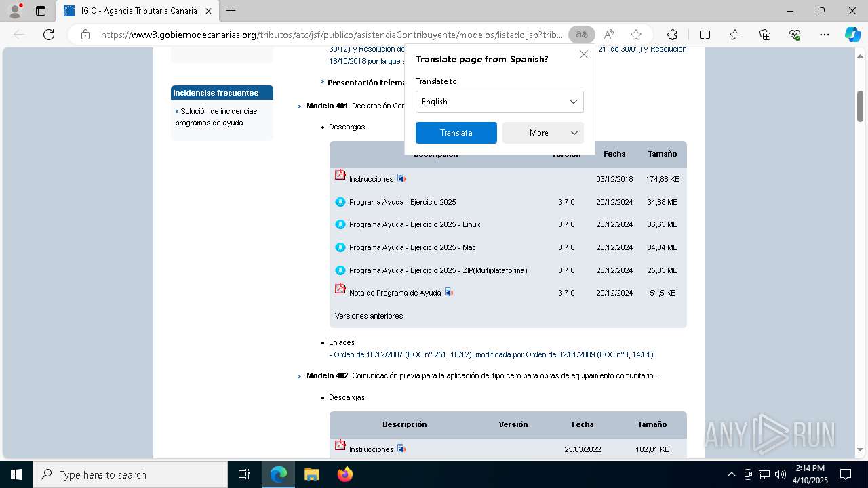Click Presentación telemática link
This screenshot has width=868, height=488.
(x=367, y=83)
